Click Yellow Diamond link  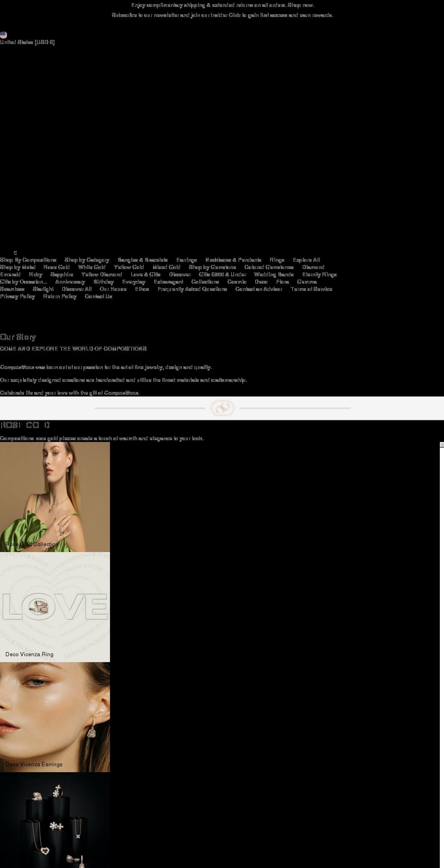(102, 275)
